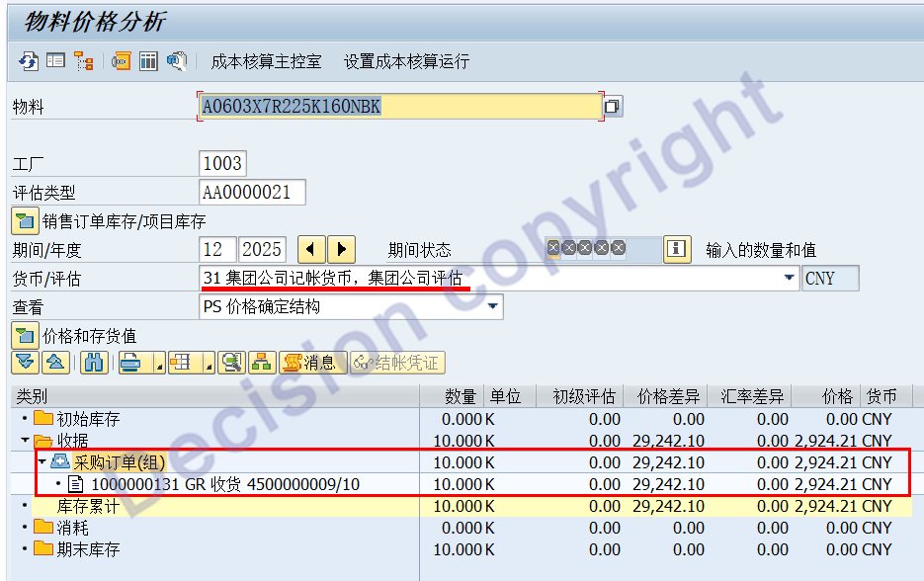Screen dimensions: 924x581
Task: Click the 消息 button
Action: [x=313, y=363]
